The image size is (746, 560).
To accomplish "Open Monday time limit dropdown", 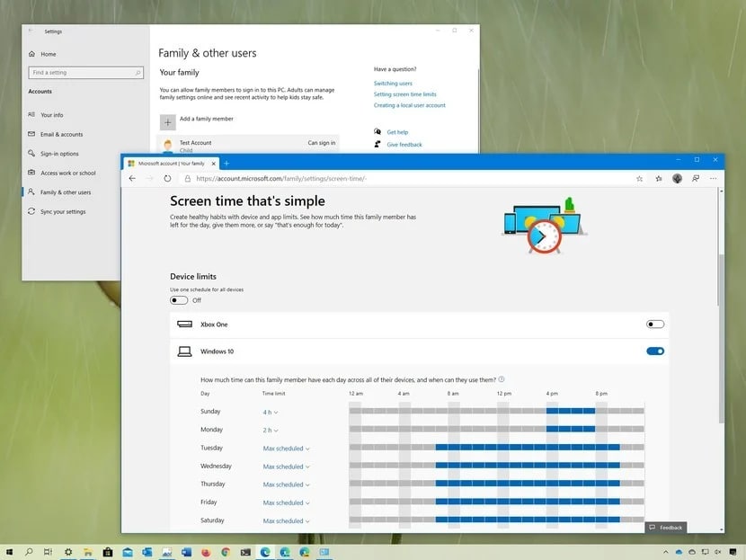I will coord(271,430).
